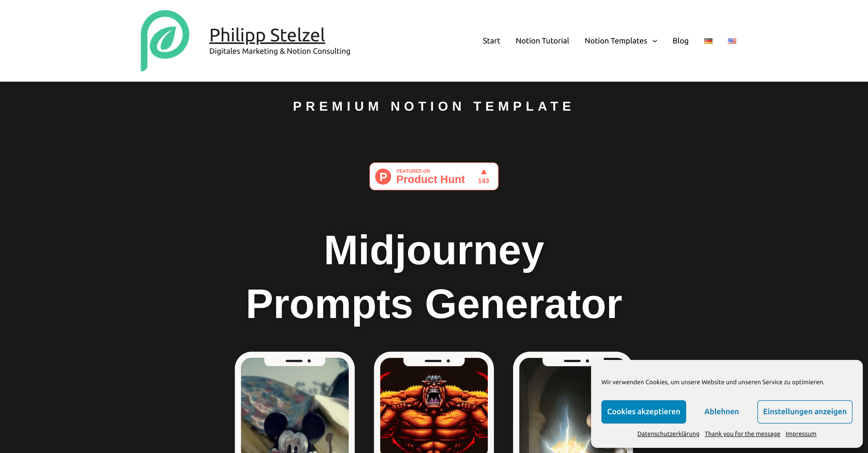Open the Notion Templates submenu chevron

pos(654,40)
